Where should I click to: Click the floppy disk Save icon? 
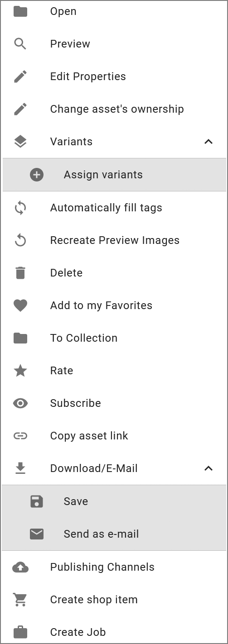pyautogui.click(x=37, y=501)
